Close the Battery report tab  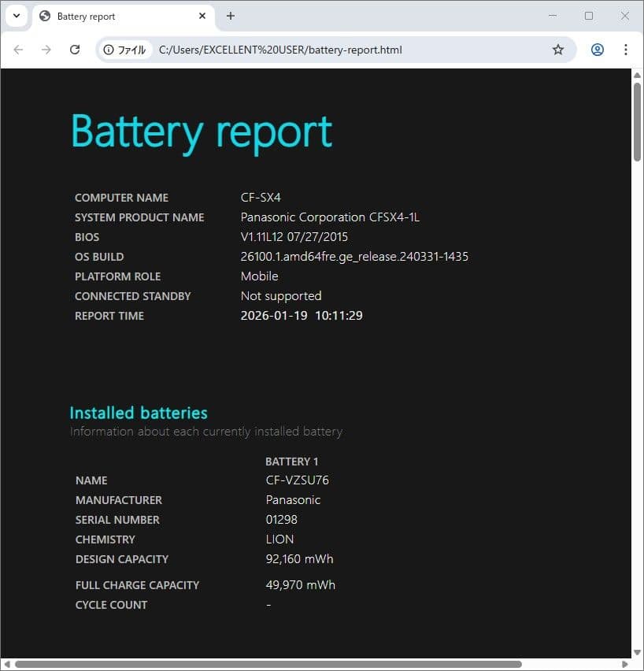(x=202, y=16)
